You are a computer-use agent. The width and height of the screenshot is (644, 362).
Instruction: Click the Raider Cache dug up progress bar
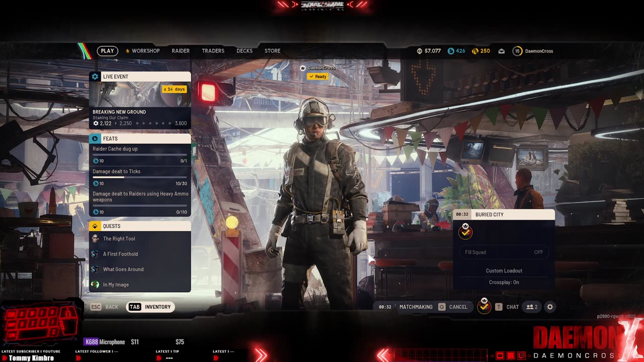(140, 155)
